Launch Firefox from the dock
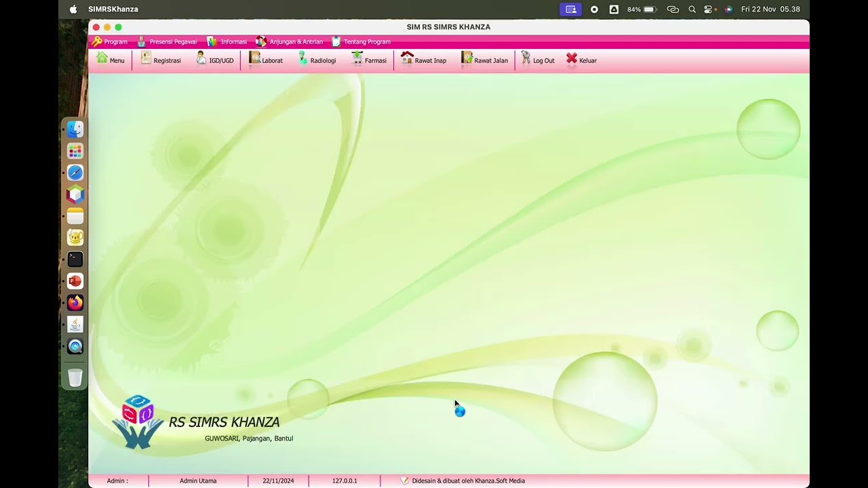Viewport: 868px width, 488px height. coord(75,303)
